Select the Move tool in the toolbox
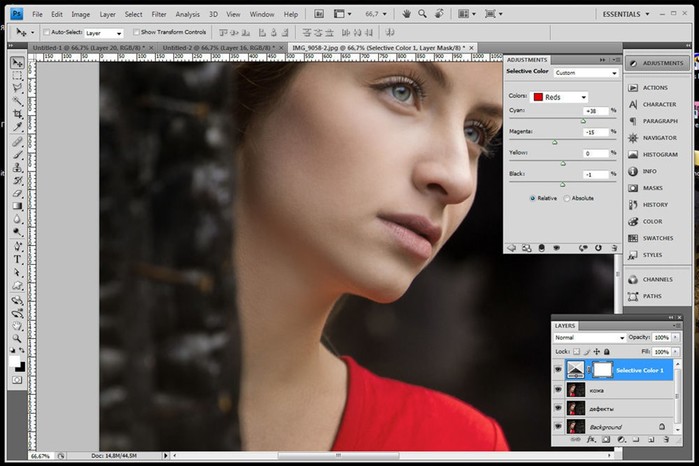This screenshot has width=699, height=466. pos(17,63)
